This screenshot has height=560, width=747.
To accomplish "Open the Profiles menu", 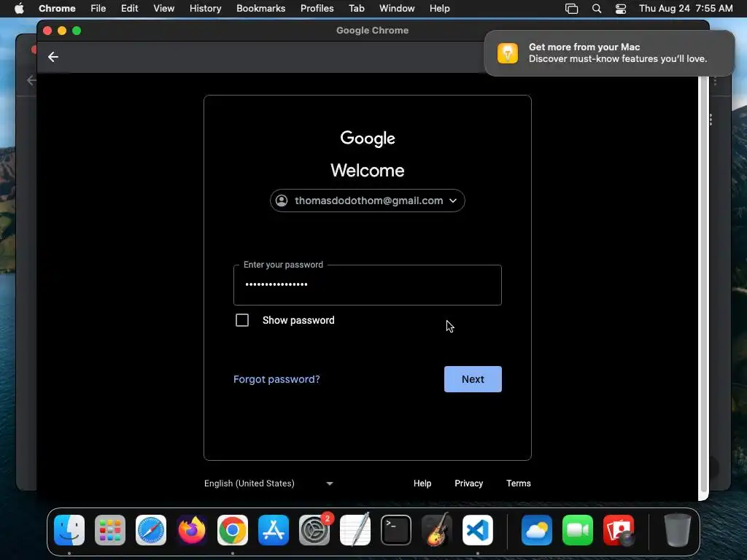I will (x=317, y=8).
